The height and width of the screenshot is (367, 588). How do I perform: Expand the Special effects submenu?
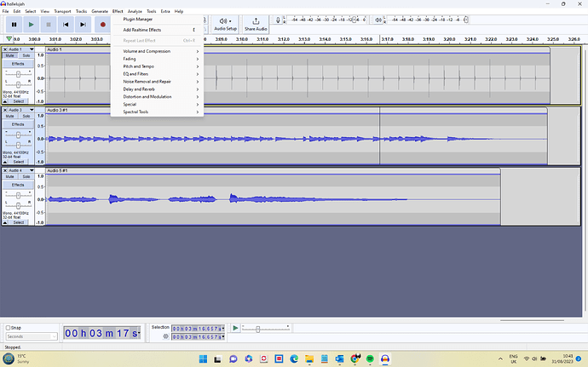pyautogui.click(x=157, y=104)
